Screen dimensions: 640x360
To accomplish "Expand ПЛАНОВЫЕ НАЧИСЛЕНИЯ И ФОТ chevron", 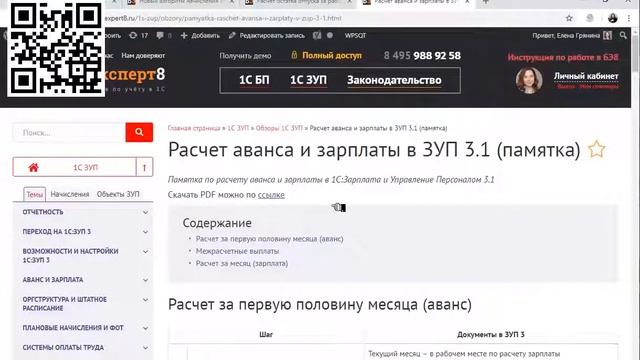I will click(x=145, y=328).
